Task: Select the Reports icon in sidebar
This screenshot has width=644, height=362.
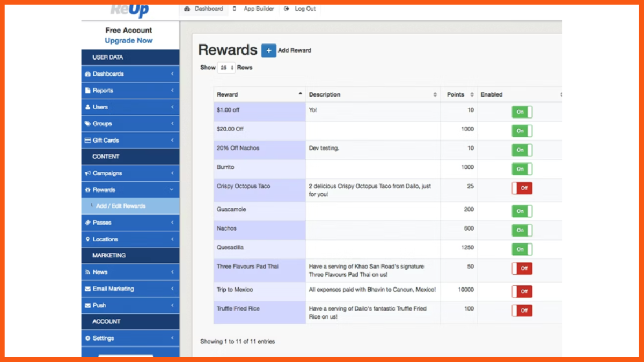Action: (x=87, y=90)
